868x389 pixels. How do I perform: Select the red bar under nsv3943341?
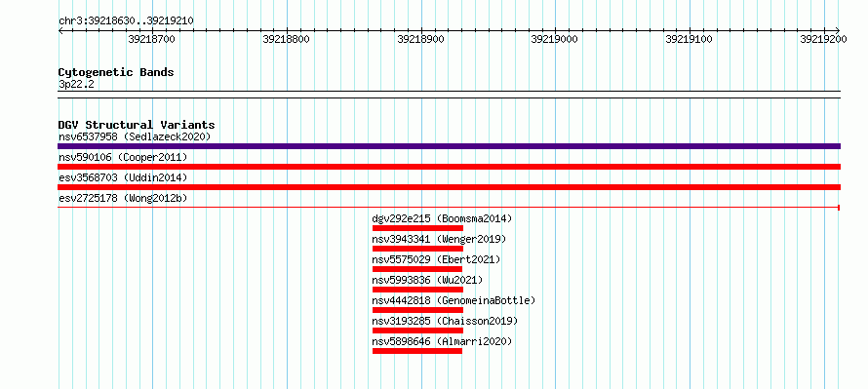(x=417, y=249)
